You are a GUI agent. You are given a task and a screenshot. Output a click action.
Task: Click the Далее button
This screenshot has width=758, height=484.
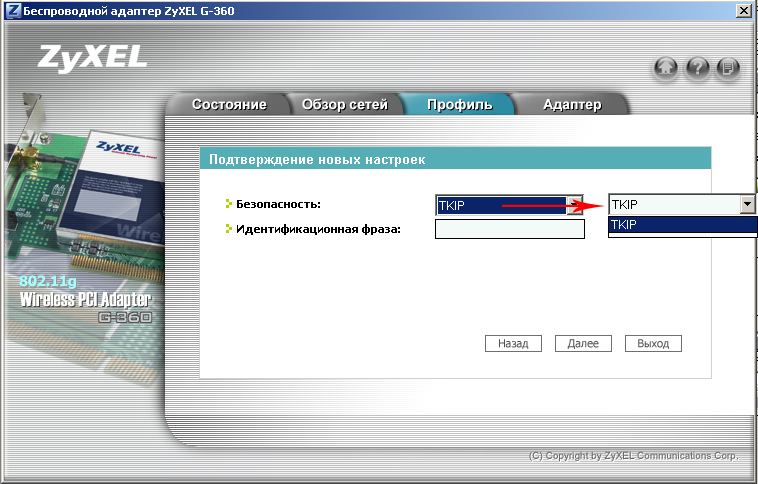[x=583, y=343]
